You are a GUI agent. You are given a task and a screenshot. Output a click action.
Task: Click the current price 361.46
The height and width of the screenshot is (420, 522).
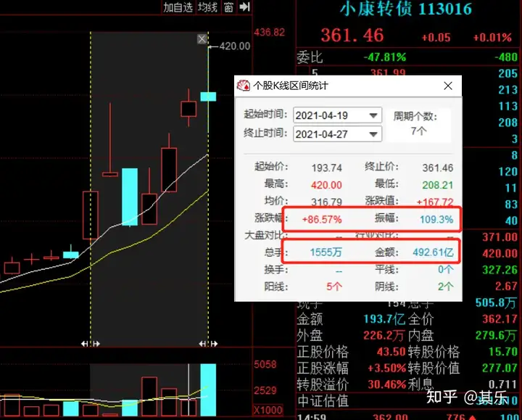pos(352,36)
